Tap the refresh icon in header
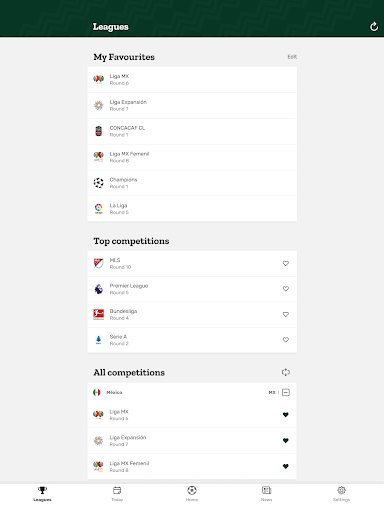Screen dimensions: 384x512 (x=374, y=27)
